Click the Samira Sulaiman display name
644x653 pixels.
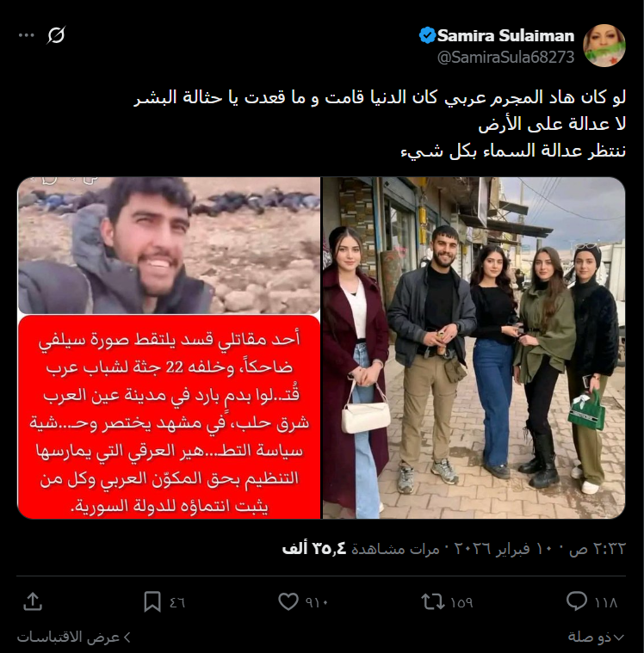pos(505,35)
